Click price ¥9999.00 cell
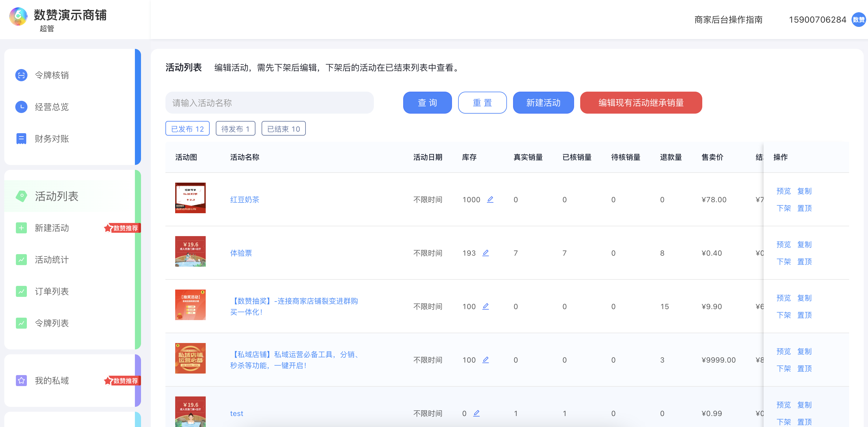 coord(718,360)
